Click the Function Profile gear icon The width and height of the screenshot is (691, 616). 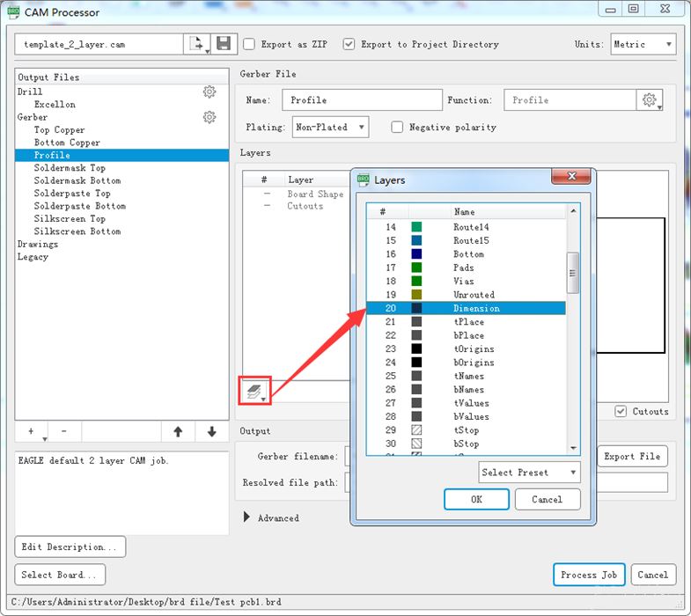[650, 100]
